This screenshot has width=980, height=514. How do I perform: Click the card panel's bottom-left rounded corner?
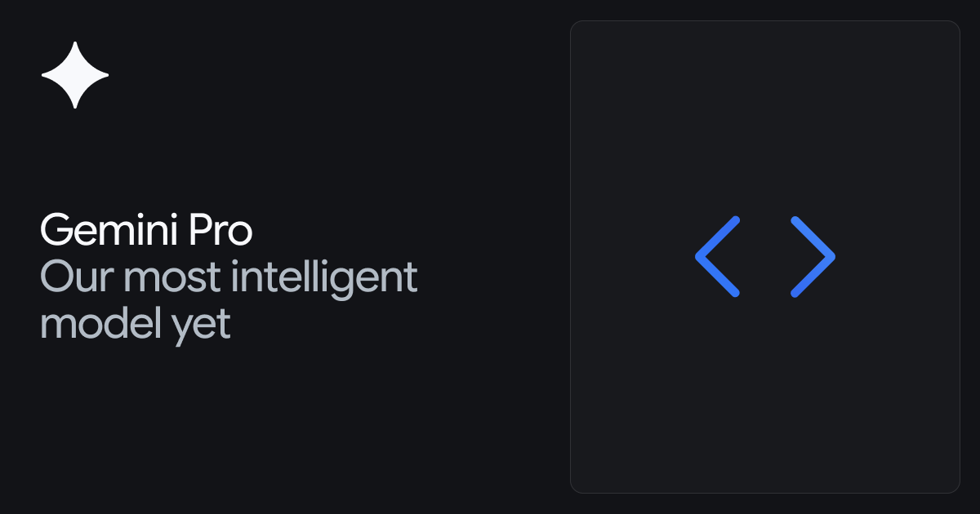click(x=575, y=488)
